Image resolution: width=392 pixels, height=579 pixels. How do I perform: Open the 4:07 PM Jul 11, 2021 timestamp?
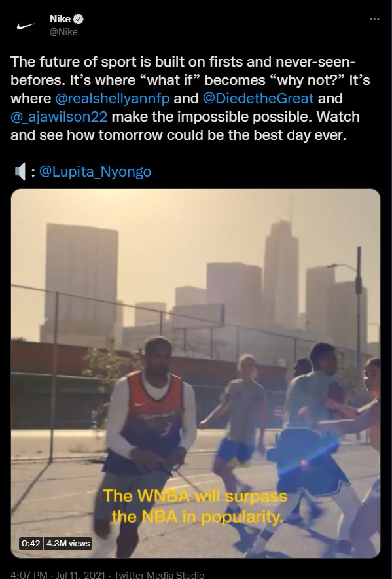point(58,574)
